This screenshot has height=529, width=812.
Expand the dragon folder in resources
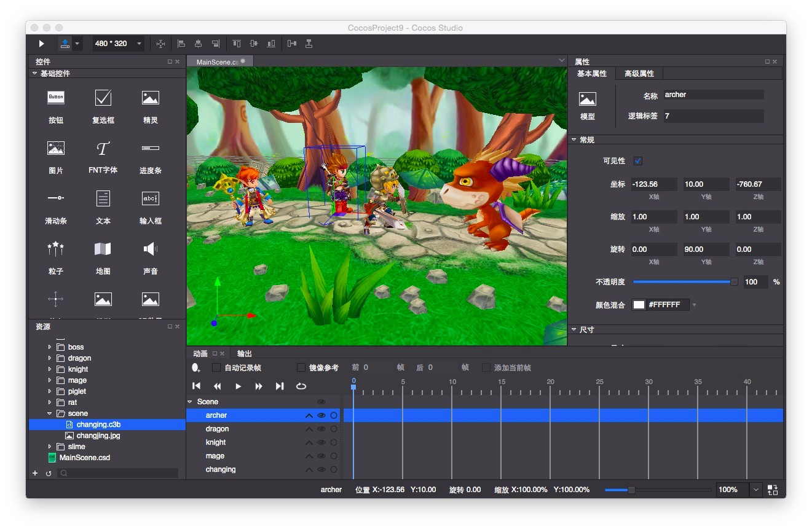click(x=50, y=358)
